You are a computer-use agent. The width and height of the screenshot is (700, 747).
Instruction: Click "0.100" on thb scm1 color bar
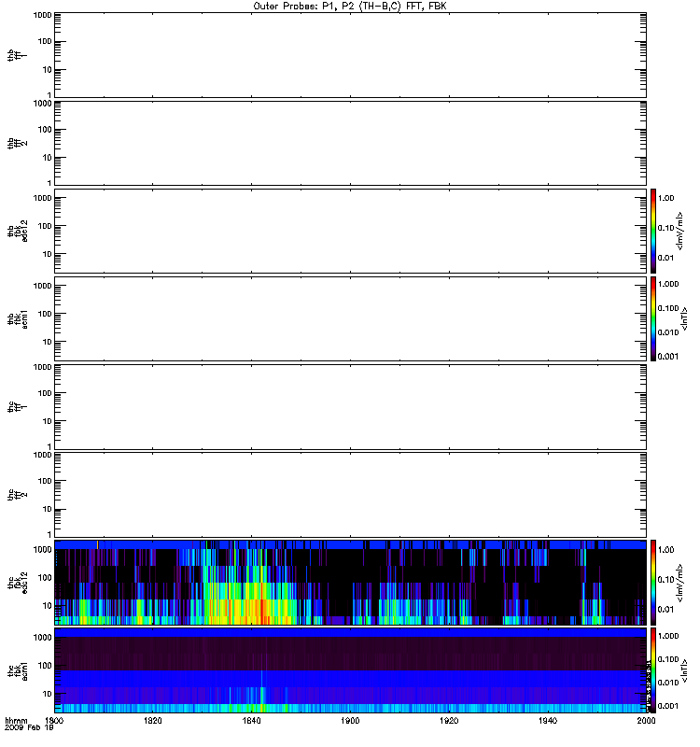pyautogui.click(x=668, y=308)
